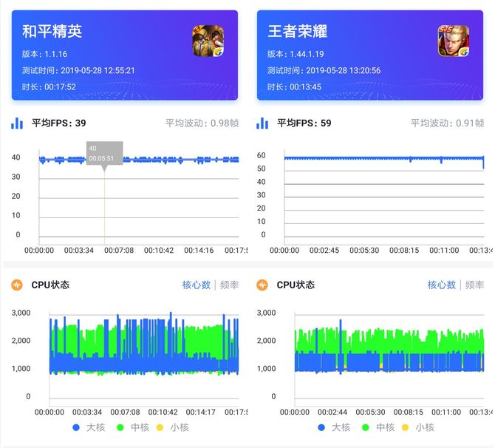Click 00:02:44 tick on 王者荣耀 CPU axis
Image resolution: width=495 pixels, height=448 pixels.
(332, 413)
